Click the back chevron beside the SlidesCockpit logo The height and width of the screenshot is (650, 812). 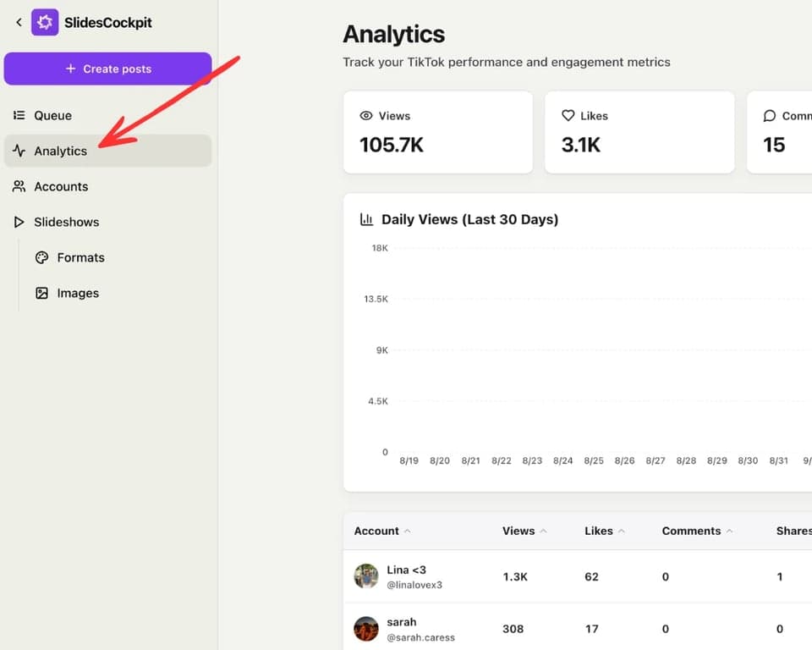19,22
